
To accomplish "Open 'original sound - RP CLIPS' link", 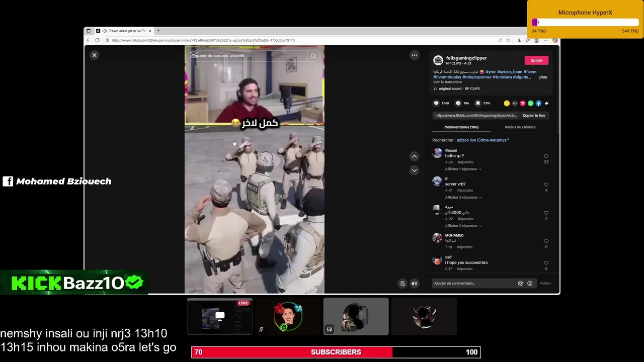I will pyautogui.click(x=459, y=88).
